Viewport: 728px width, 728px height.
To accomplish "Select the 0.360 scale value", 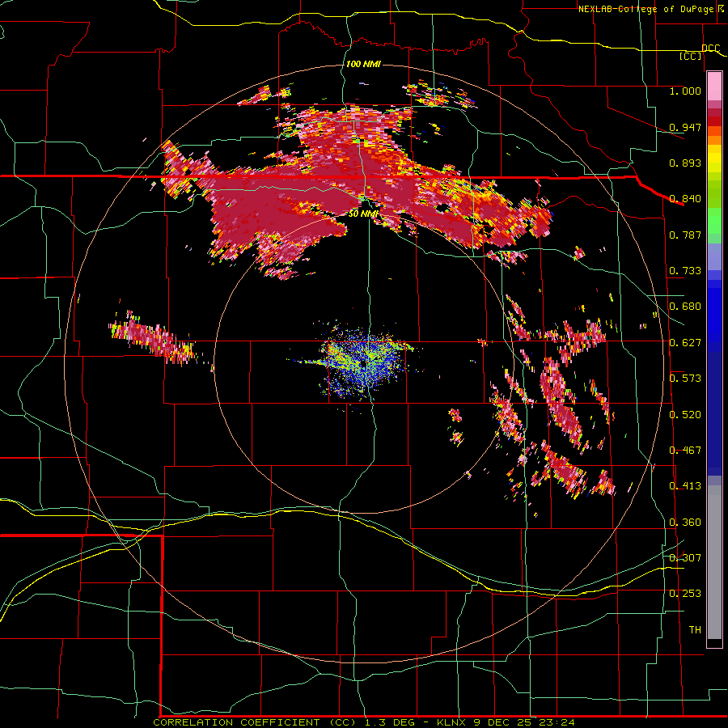I will [x=685, y=523].
